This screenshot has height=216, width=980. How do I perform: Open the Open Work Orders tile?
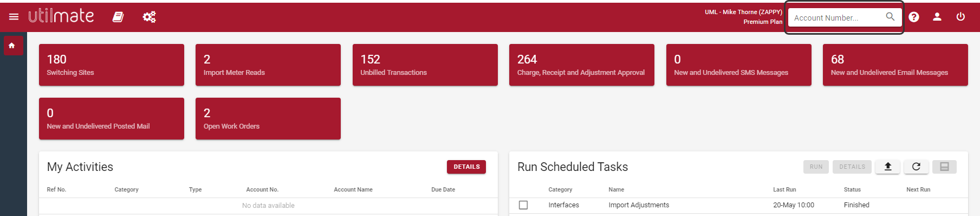268,118
